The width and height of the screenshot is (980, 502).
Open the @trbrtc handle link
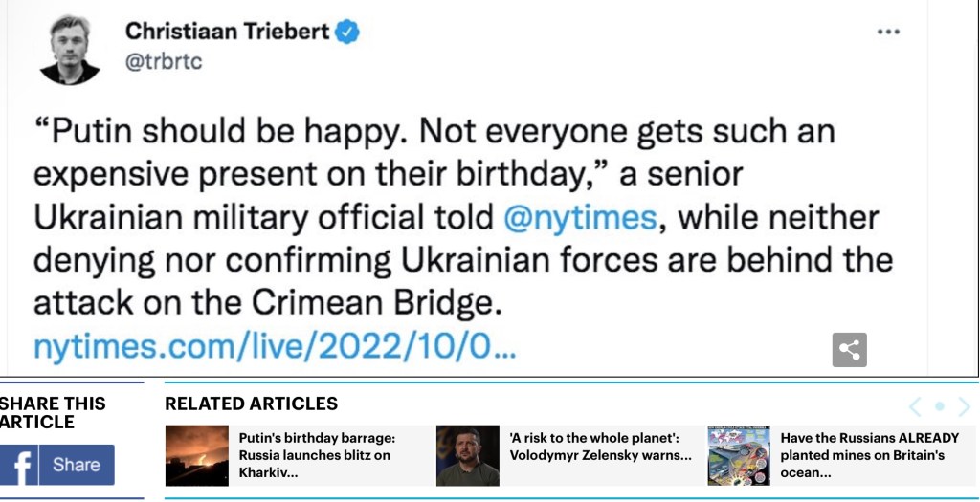164,61
